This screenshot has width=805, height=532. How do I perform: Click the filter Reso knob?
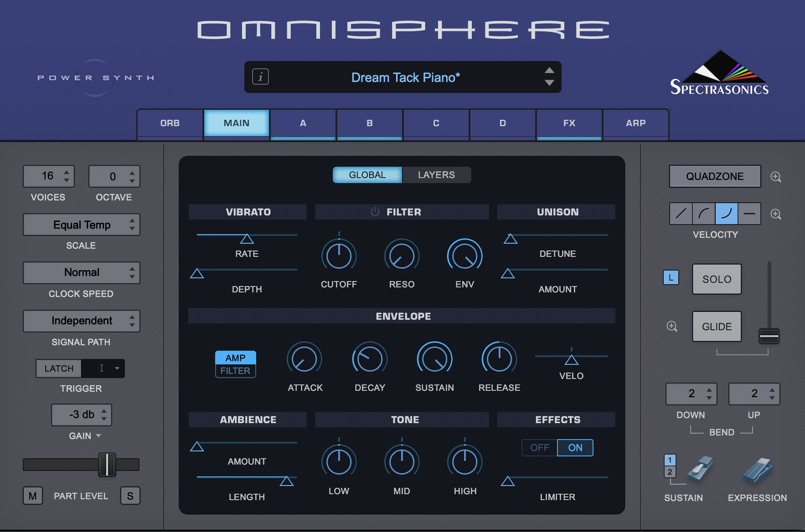pyautogui.click(x=402, y=256)
